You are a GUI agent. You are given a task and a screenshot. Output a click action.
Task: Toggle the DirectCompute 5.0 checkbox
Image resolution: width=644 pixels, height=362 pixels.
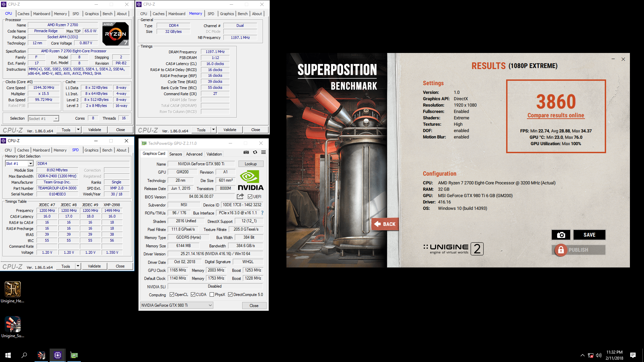click(x=230, y=295)
